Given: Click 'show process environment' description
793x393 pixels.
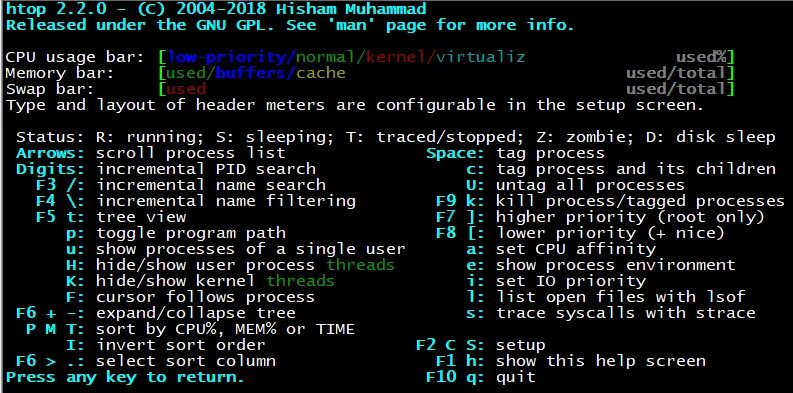Looking at the screenshot, I should (615, 265).
